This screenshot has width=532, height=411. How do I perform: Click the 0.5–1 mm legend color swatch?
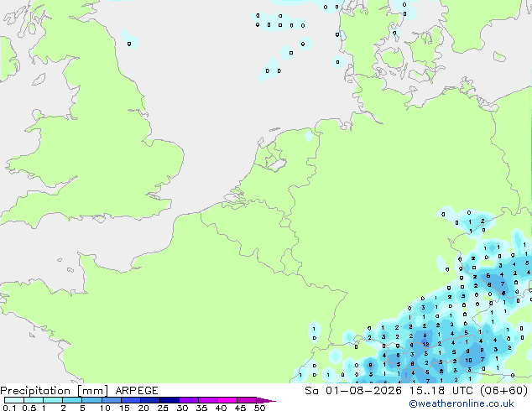pyautogui.click(x=34, y=400)
